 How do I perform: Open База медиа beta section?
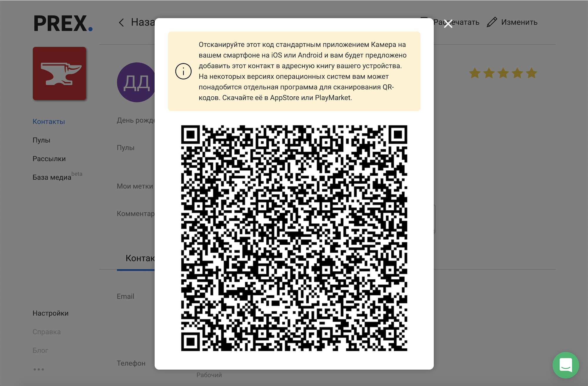click(x=57, y=176)
